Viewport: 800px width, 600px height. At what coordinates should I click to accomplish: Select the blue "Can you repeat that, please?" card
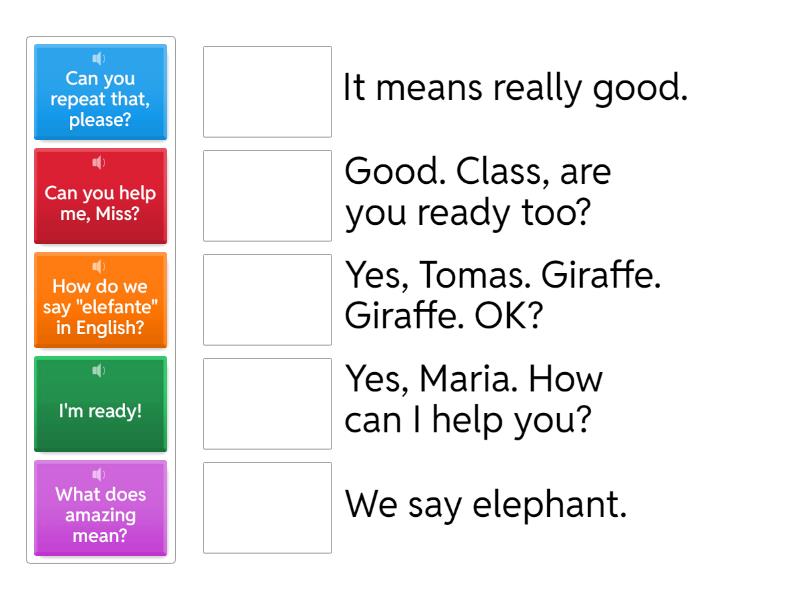(x=100, y=100)
